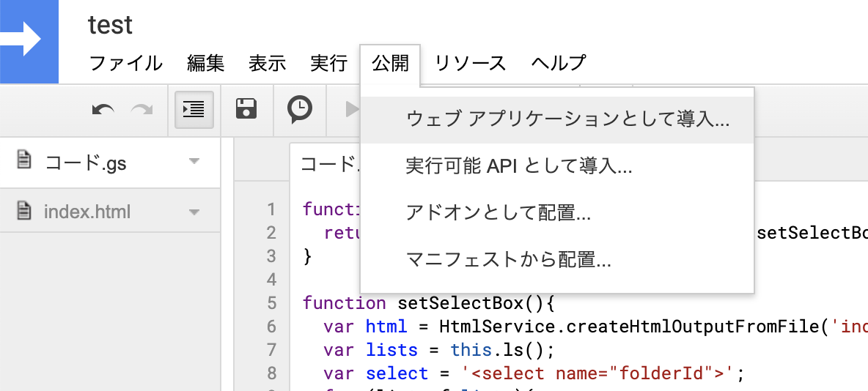Open the リソース menu
868x391 pixels.
click(470, 64)
